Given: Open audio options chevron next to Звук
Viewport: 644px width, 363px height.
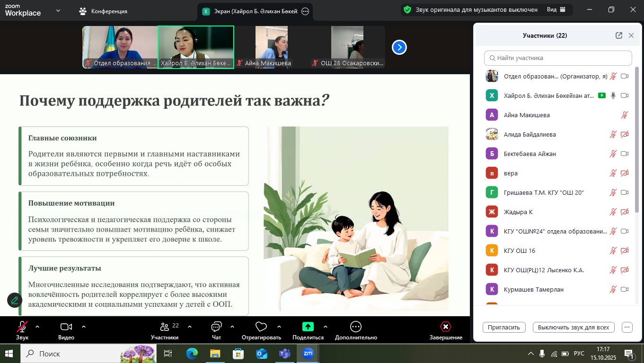Looking at the screenshot, I should pyautogui.click(x=36, y=327).
